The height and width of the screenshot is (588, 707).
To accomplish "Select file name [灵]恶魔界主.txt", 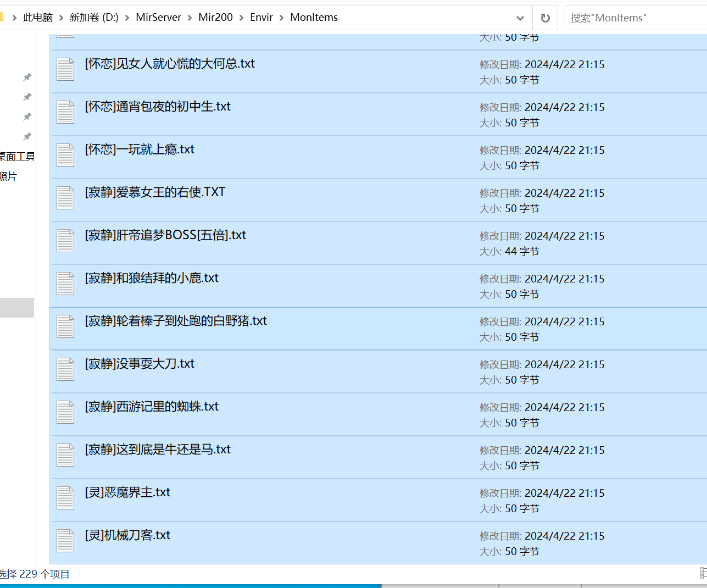I will click(x=127, y=492).
